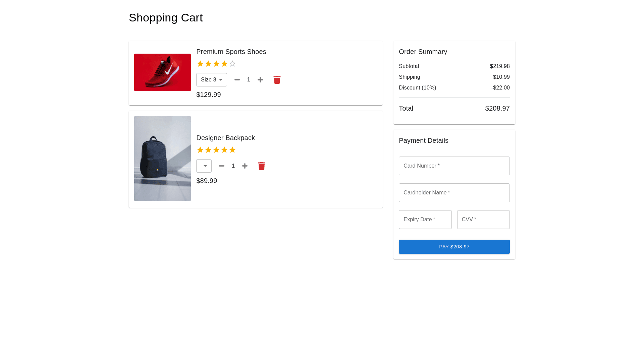Open the empty dropdown for Designer Backpack
The image size is (644, 362).
click(204, 166)
